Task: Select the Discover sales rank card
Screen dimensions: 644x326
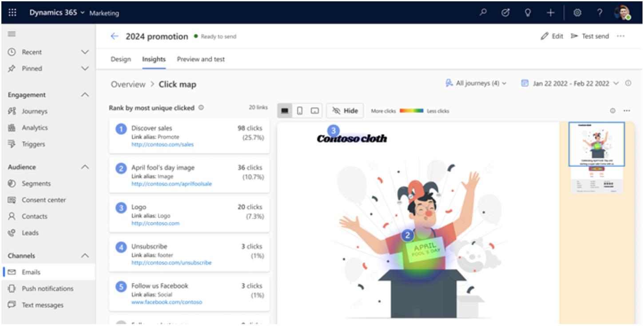Action: pos(189,135)
